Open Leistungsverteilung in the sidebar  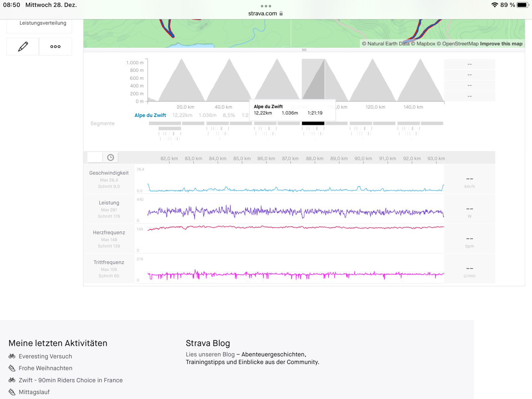pyautogui.click(x=43, y=23)
